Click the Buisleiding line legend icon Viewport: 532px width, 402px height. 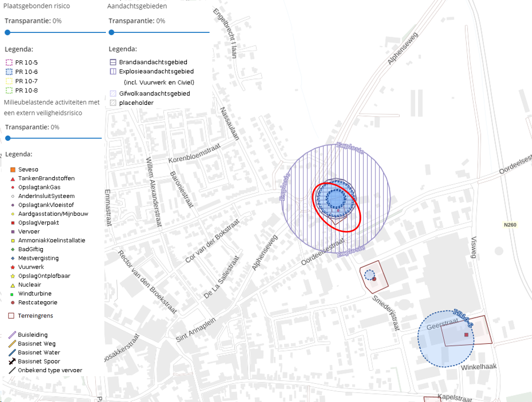click(x=12, y=335)
